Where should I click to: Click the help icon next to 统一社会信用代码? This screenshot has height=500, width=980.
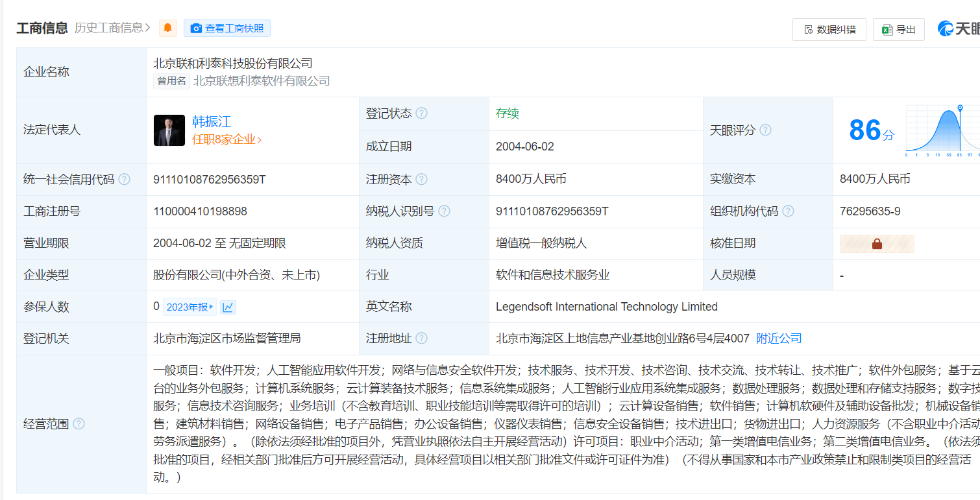coord(124,179)
